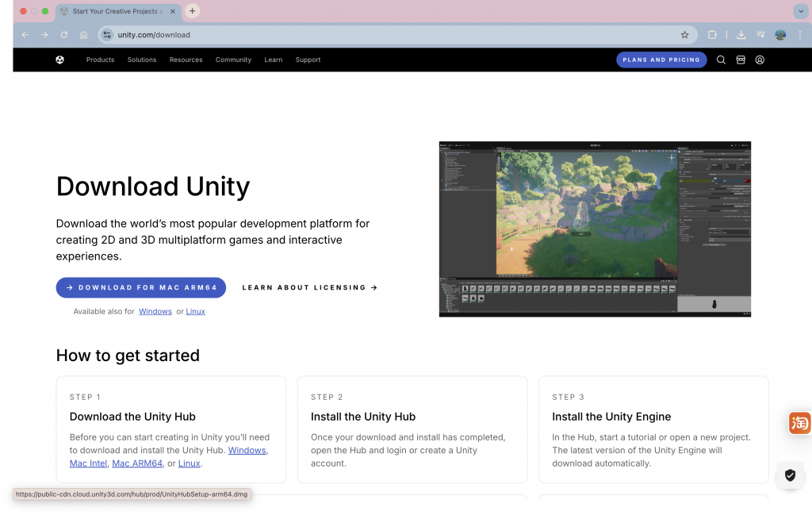
Task: Go back with the browser back arrow
Action: pyautogui.click(x=25, y=35)
